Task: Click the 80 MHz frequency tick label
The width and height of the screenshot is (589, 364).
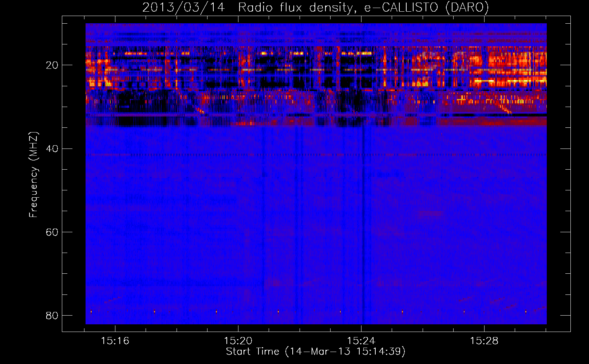Action: (52, 315)
